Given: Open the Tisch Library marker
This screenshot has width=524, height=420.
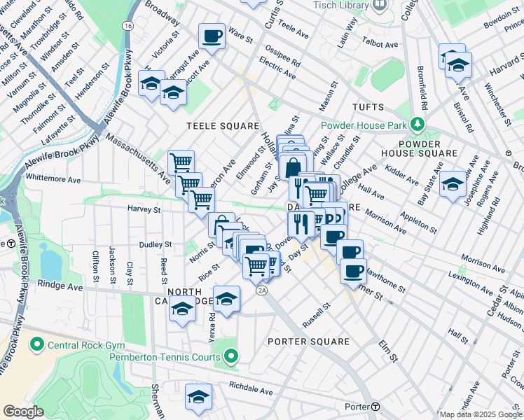Looking at the screenshot, I should click(x=379, y=6).
